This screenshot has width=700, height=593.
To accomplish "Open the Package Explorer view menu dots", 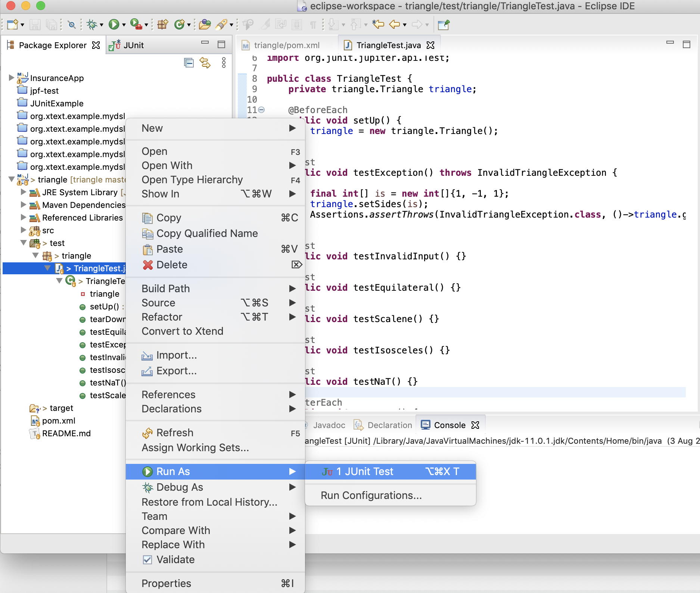I will click(x=224, y=62).
